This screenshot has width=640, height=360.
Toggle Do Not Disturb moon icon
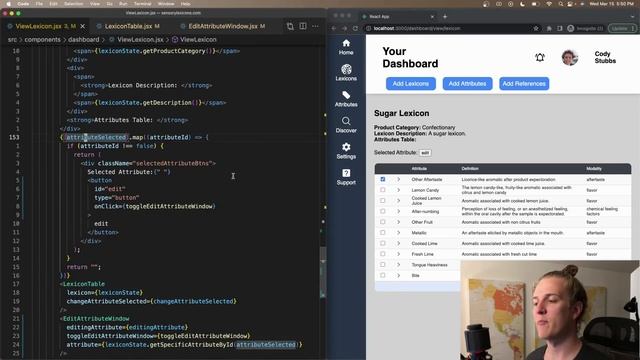pyautogui.click(x=522, y=4)
